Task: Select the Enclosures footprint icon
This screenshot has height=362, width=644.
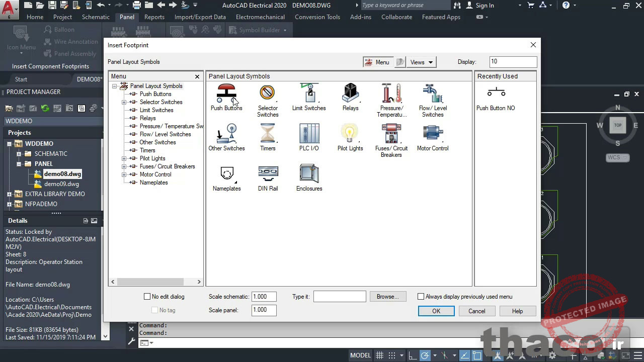Action: click(x=309, y=174)
